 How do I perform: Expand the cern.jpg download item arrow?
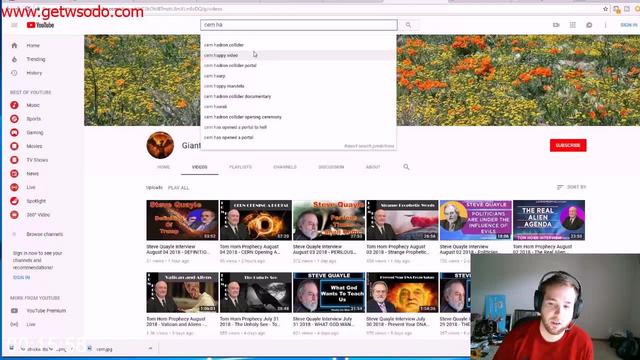[150, 349]
